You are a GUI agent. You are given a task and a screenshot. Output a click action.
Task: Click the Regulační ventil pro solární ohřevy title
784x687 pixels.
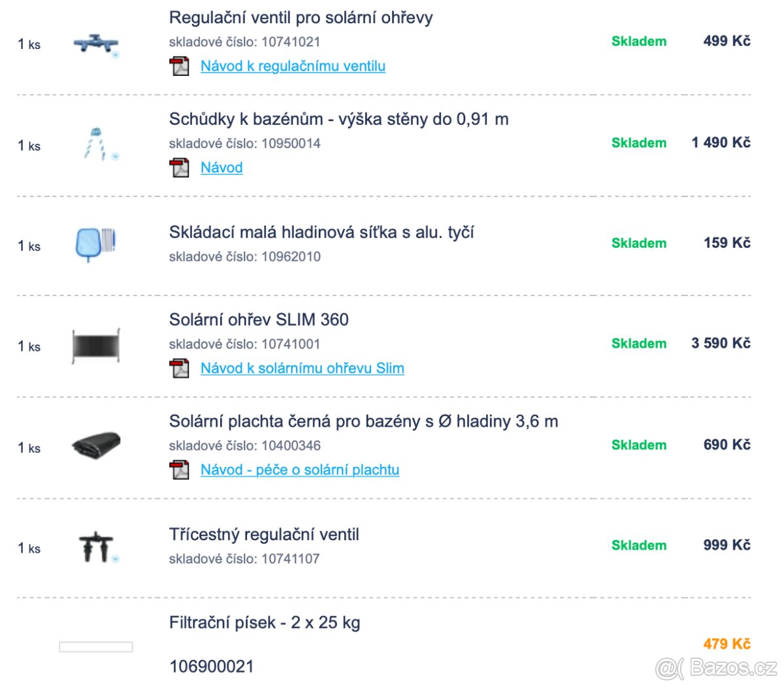(301, 18)
